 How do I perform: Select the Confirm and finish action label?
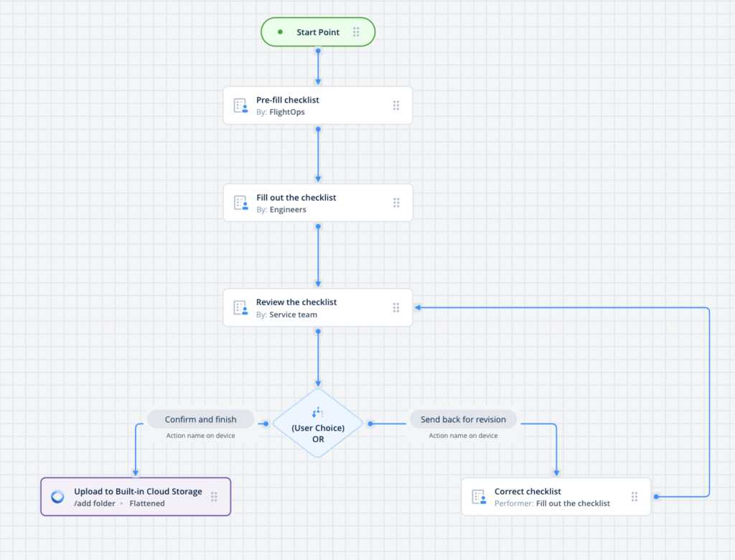(x=200, y=419)
